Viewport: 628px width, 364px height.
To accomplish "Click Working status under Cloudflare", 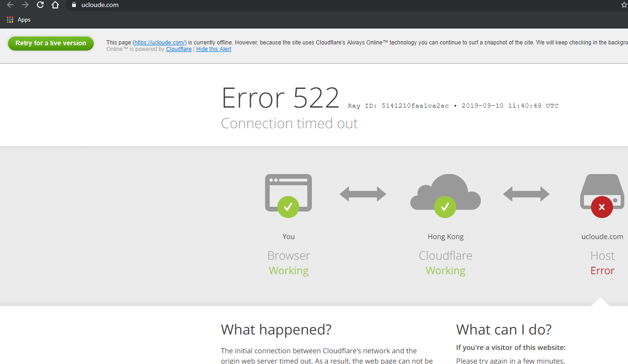I will [x=445, y=270].
